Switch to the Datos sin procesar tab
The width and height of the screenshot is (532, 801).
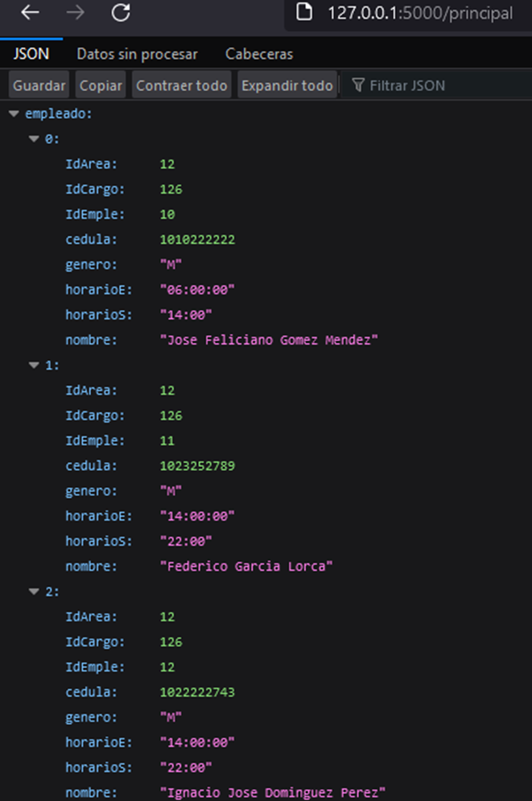pyautogui.click(x=137, y=54)
